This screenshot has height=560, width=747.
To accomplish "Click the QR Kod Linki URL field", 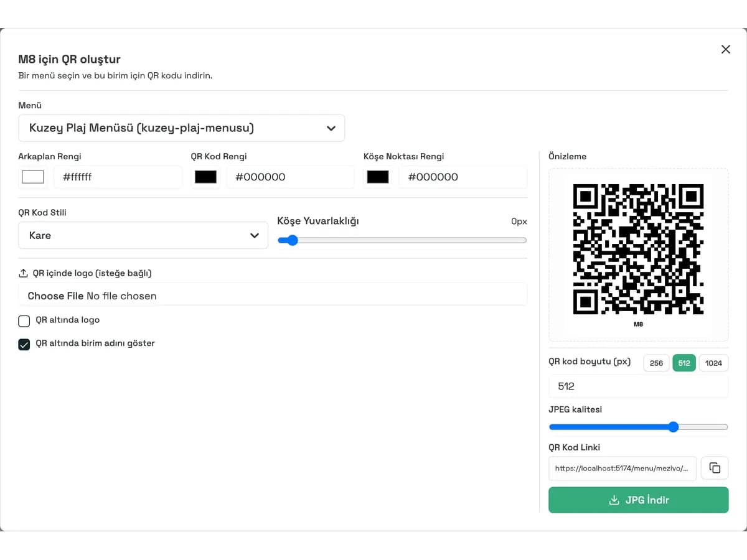I will [622, 468].
